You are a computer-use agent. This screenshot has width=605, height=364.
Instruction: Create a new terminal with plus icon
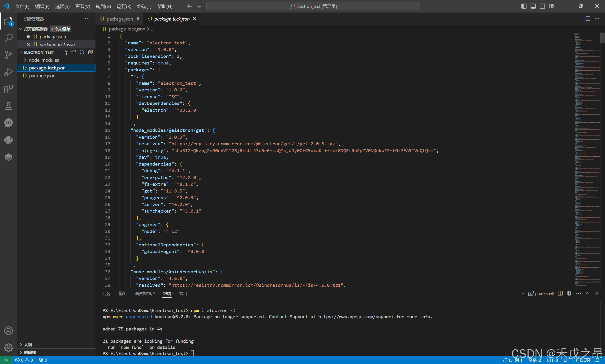517,293
